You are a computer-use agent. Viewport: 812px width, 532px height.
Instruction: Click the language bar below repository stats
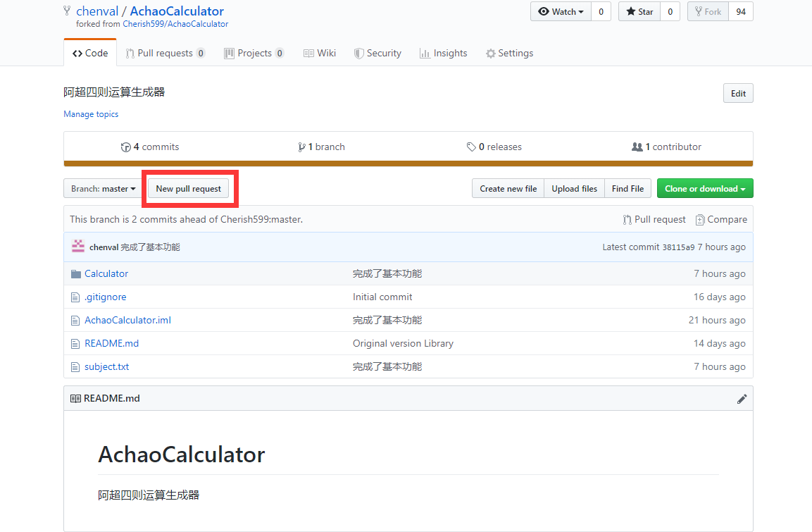tap(408, 163)
